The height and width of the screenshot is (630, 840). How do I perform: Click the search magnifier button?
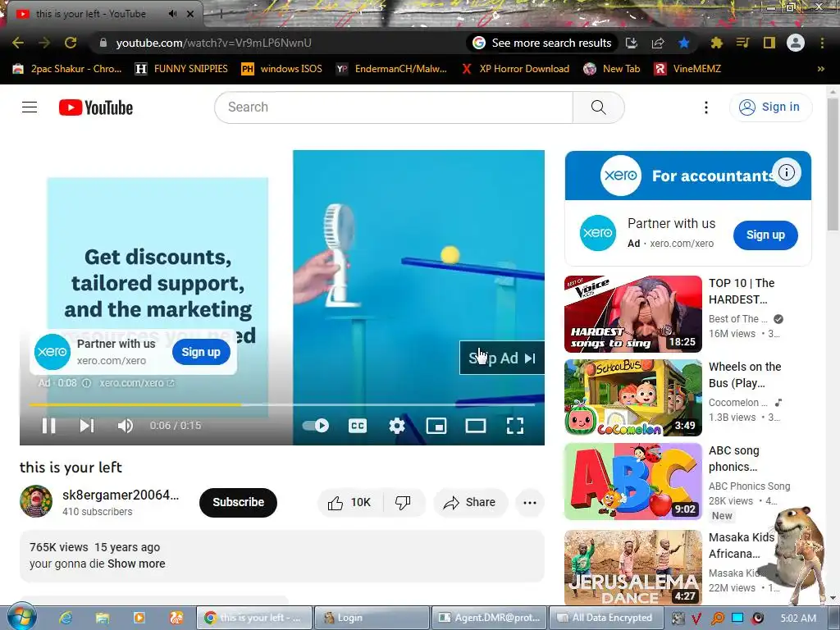[x=598, y=107]
